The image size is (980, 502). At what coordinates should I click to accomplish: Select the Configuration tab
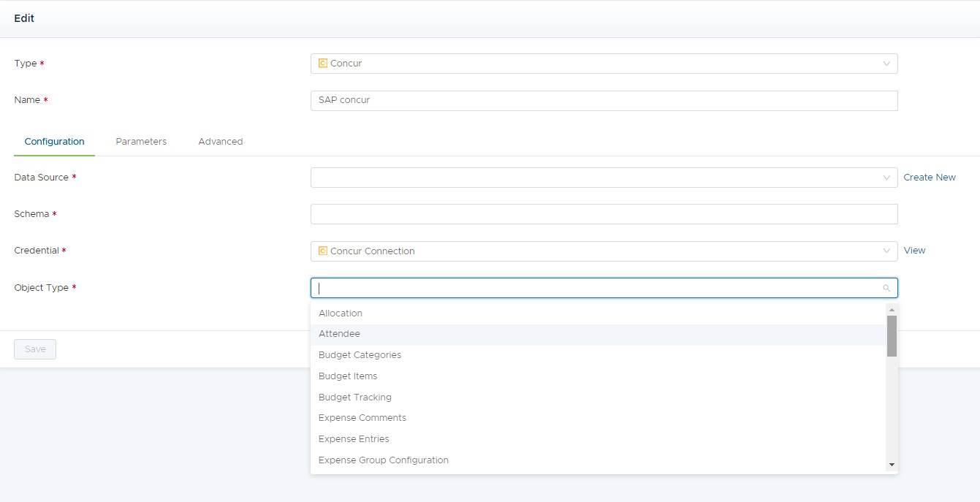click(x=54, y=142)
